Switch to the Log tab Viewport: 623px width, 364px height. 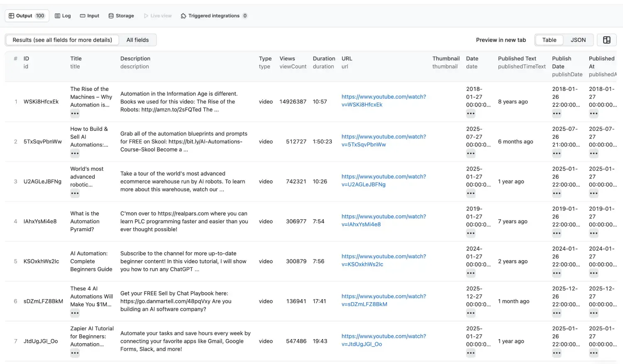(x=63, y=16)
